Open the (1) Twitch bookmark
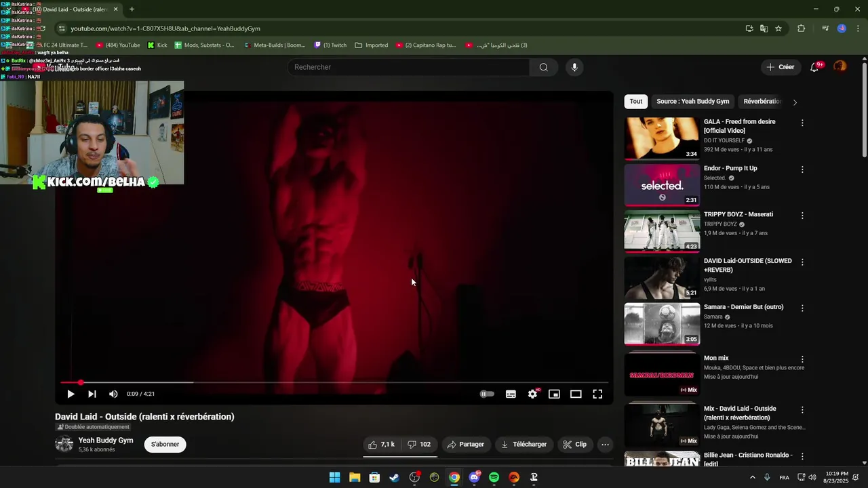868x488 pixels. [x=330, y=45]
